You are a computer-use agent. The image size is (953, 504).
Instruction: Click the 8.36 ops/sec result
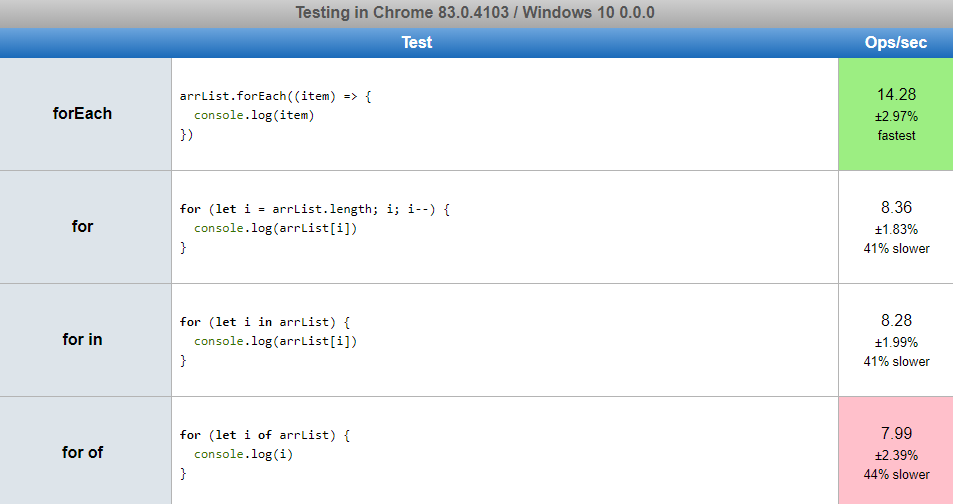896,207
